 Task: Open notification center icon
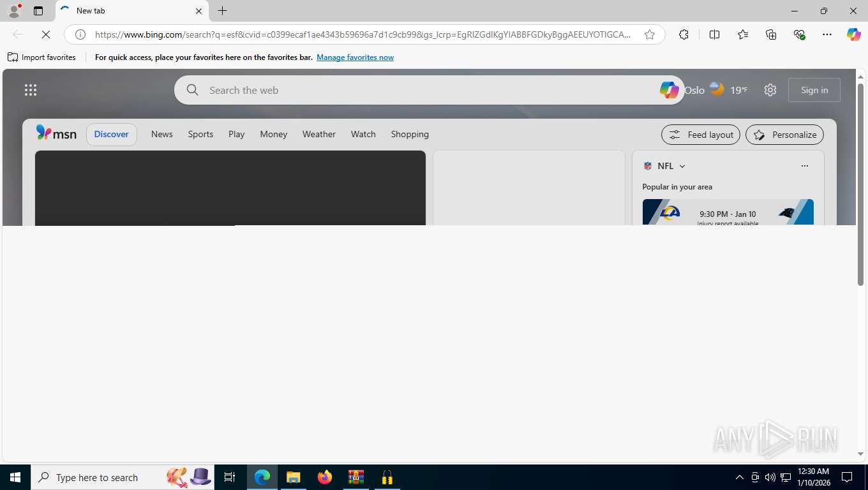847,477
